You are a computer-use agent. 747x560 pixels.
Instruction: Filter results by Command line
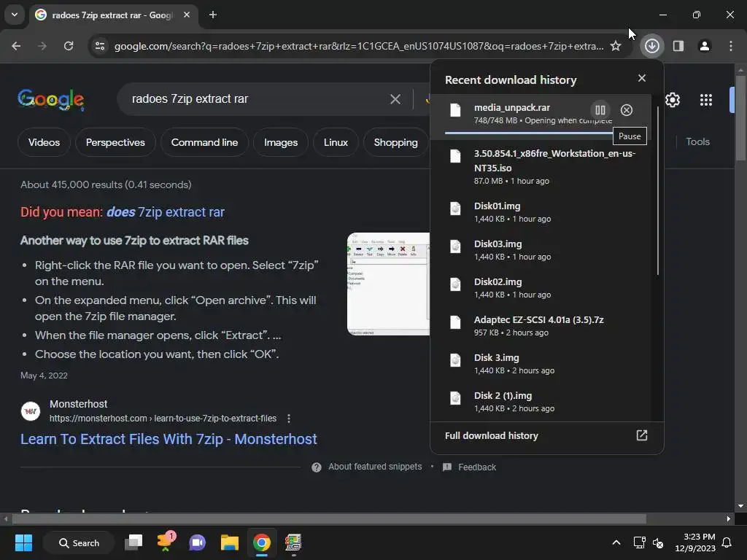tap(204, 142)
